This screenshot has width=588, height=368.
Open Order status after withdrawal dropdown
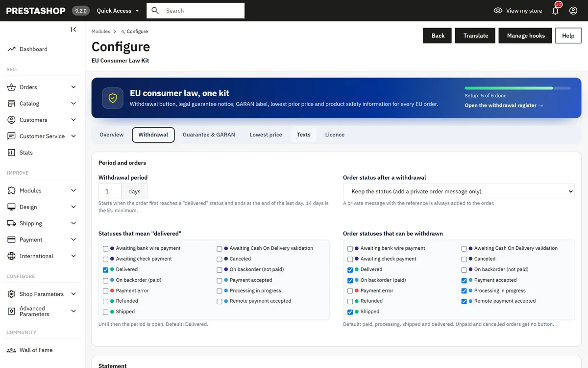pos(459,191)
